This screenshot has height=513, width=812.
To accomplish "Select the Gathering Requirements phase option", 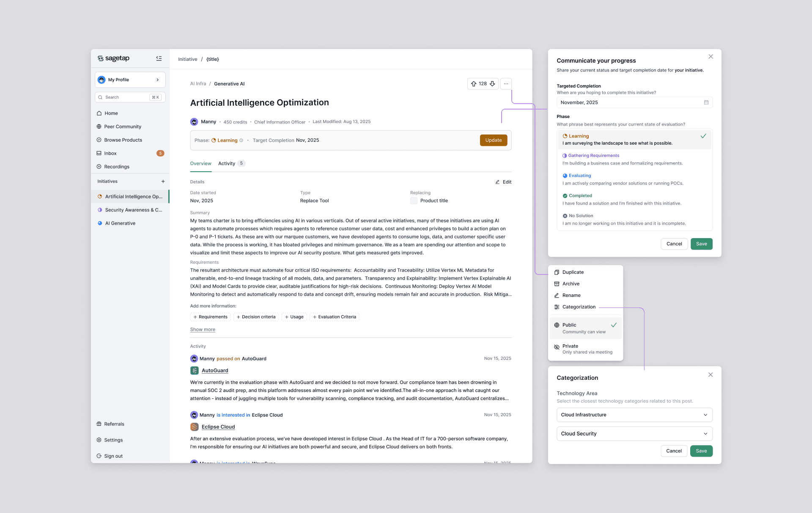I will click(x=593, y=156).
